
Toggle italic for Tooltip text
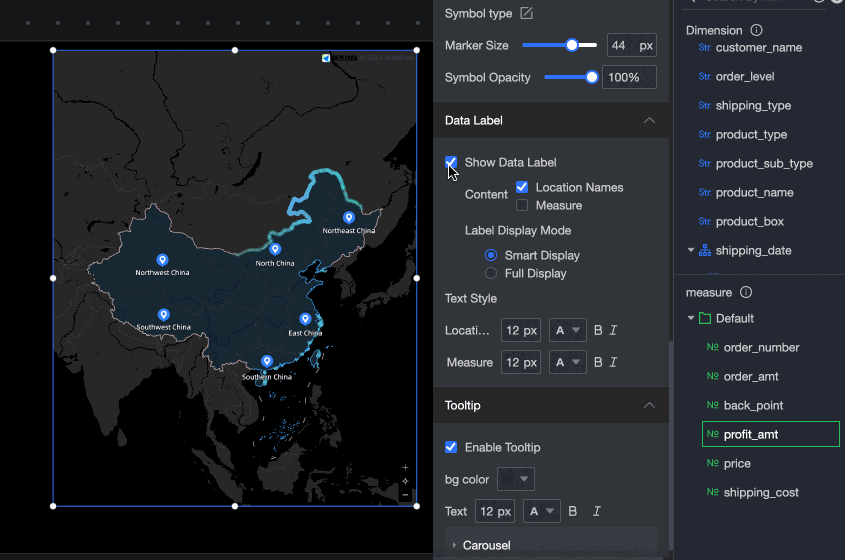click(x=597, y=511)
